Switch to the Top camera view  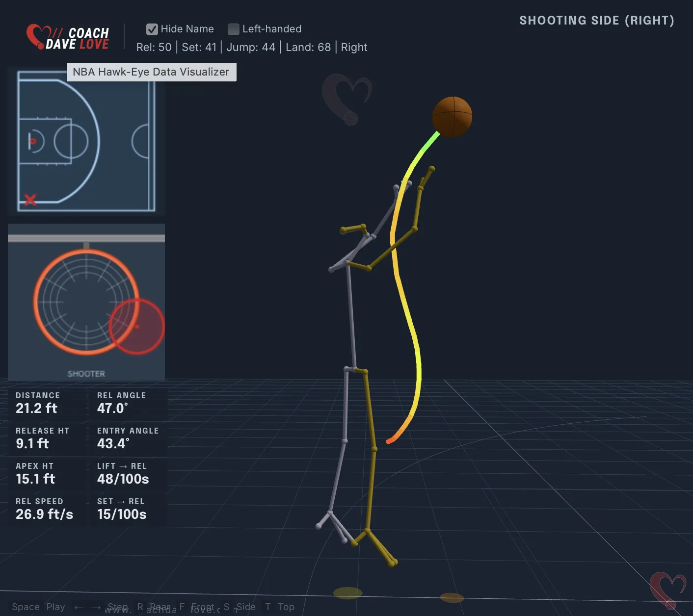[x=286, y=607]
